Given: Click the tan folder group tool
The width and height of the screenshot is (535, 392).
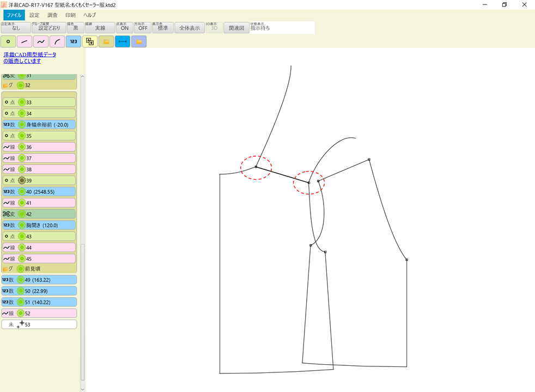Looking at the screenshot, I should coord(106,41).
